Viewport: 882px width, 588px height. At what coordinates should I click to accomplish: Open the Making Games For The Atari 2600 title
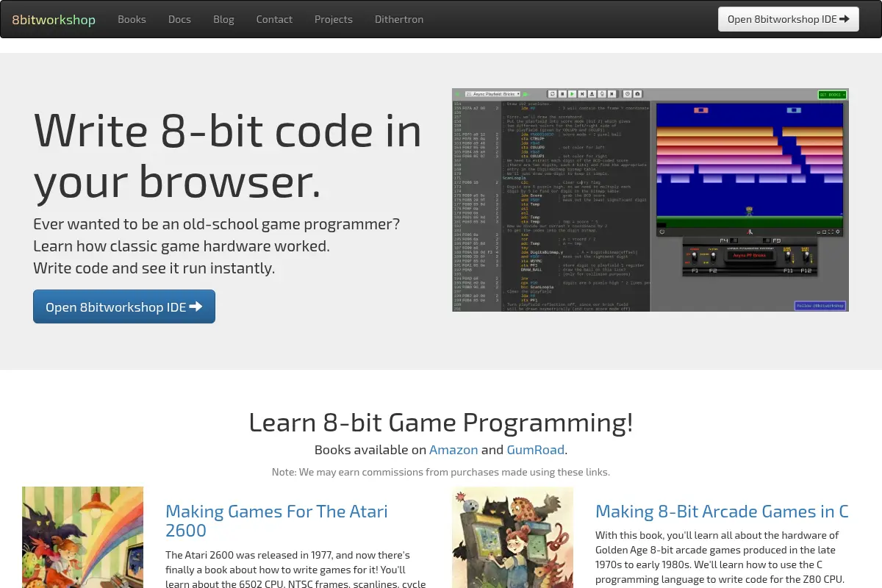pyautogui.click(x=276, y=520)
